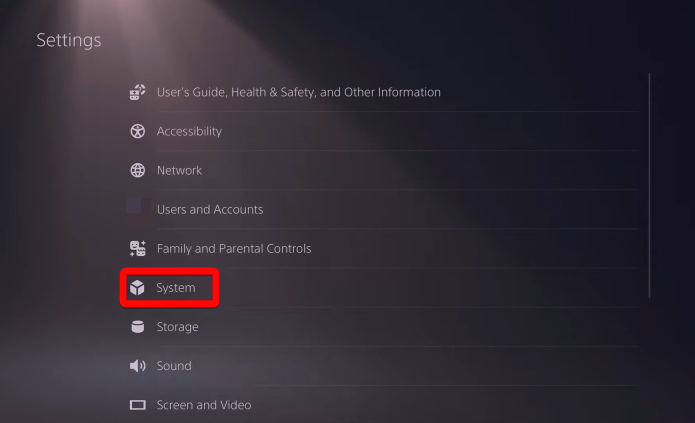Click the Screen and Video display icon
The image size is (695, 423).
[138, 405]
